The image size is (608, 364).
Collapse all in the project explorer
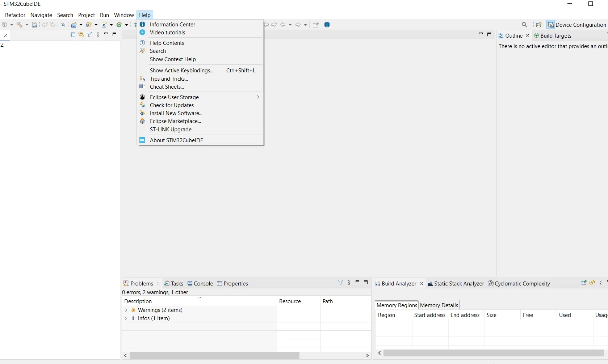(x=73, y=35)
